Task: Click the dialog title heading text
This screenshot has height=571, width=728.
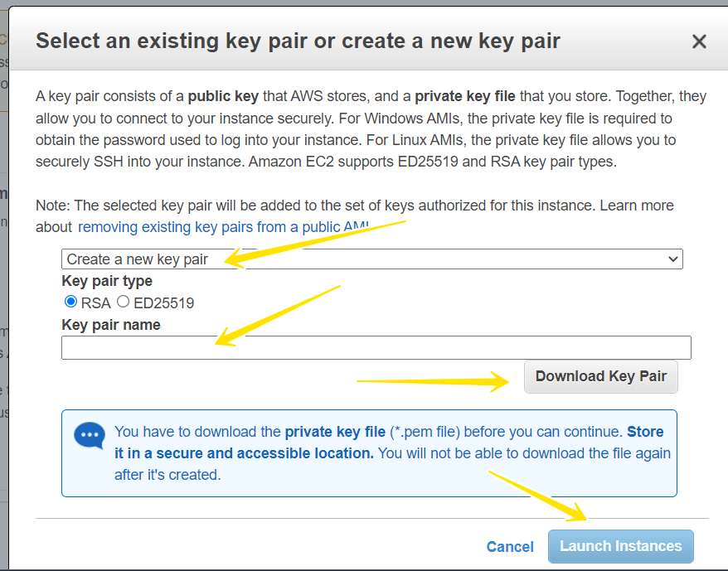Action: tap(298, 41)
